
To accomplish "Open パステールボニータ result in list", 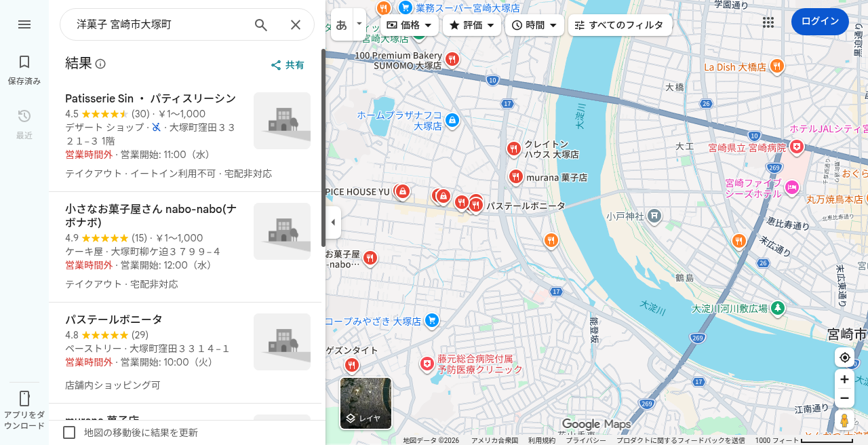I will pos(185,353).
